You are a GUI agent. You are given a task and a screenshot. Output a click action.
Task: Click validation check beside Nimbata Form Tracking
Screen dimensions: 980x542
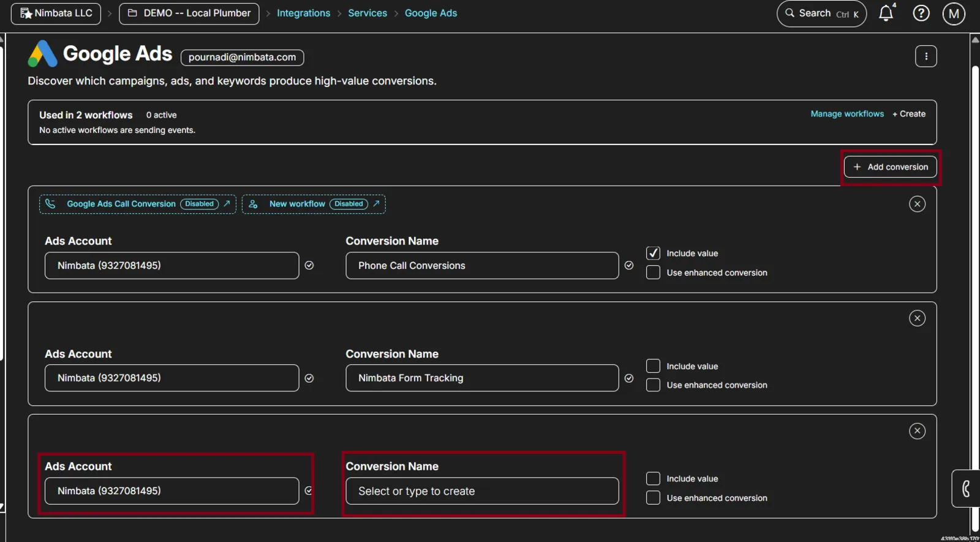[629, 378]
